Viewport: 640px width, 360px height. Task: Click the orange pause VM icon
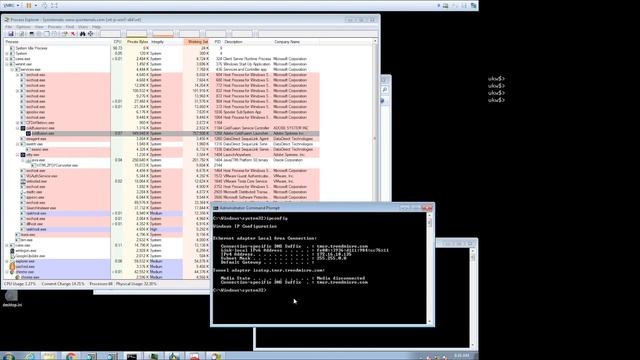coord(29,5)
